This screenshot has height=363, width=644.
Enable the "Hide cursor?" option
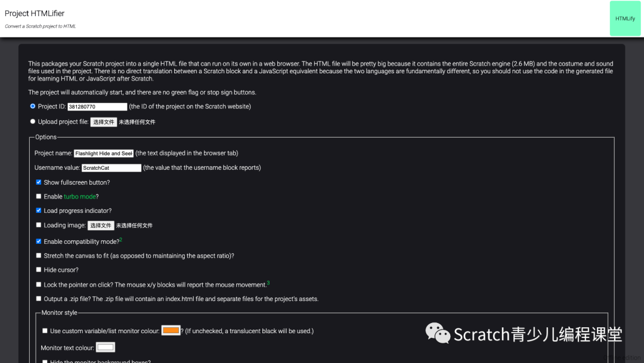point(38,270)
